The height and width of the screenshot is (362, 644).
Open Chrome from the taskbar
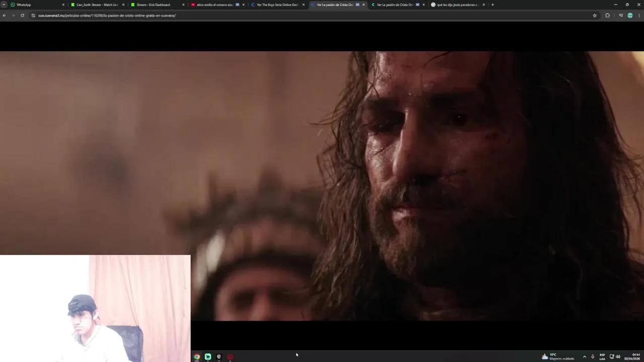(x=197, y=356)
